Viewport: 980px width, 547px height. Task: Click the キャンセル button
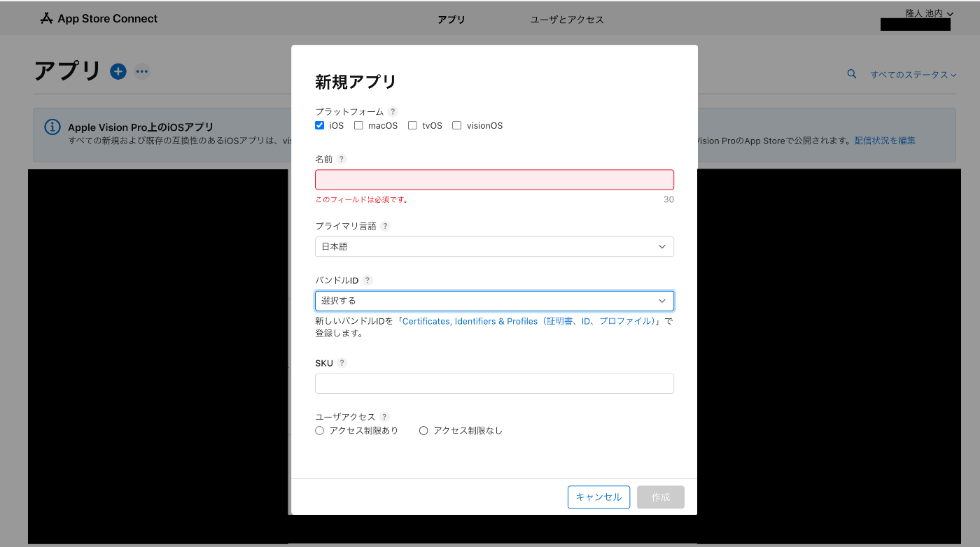[x=598, y=497]
